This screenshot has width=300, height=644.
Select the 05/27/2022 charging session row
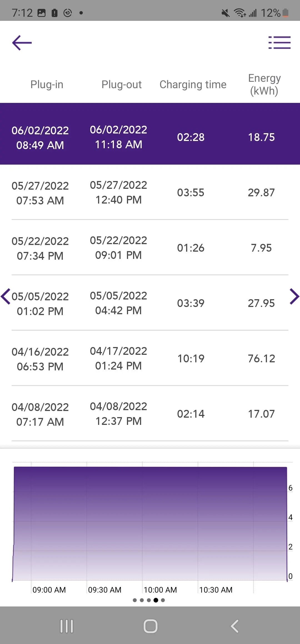150,192
